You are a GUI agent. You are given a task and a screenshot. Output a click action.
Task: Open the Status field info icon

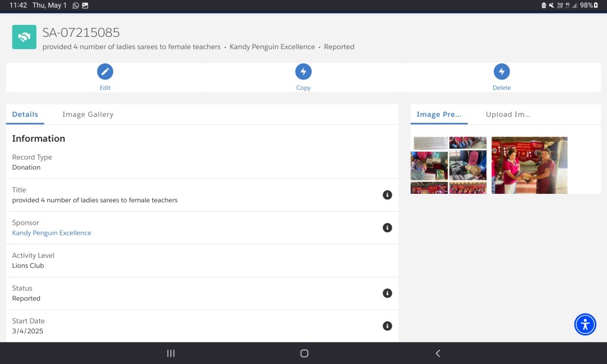[387, 293]
